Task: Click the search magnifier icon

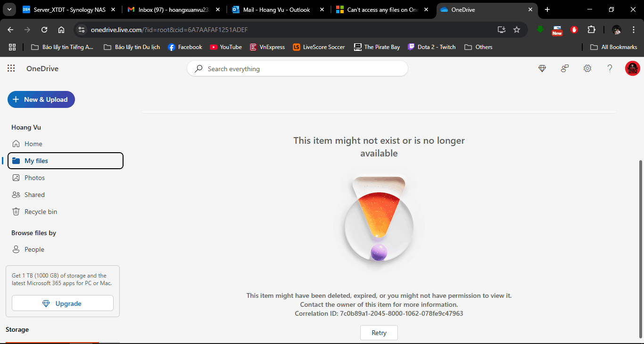Action: [199, 69]
